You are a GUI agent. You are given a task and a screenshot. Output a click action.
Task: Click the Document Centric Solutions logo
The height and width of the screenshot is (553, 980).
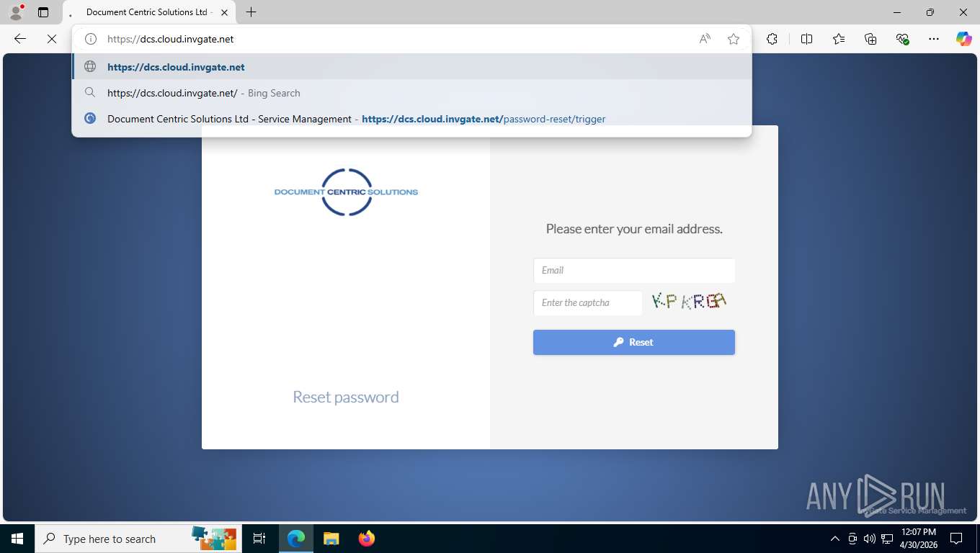tap(346, 192)
